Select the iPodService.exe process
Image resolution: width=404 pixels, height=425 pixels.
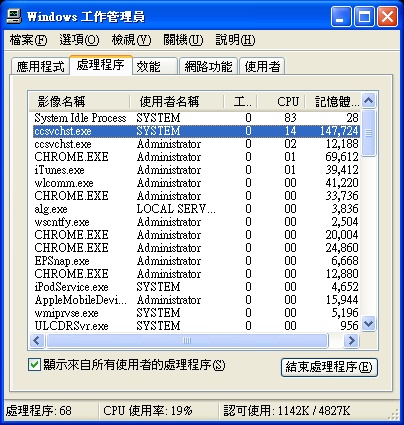tap(196, 287)
